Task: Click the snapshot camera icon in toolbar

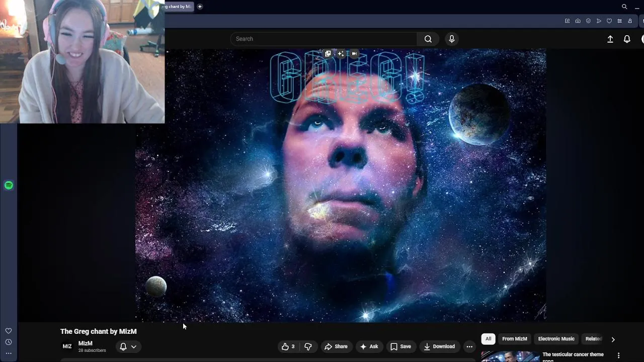Action: point(578,21)
